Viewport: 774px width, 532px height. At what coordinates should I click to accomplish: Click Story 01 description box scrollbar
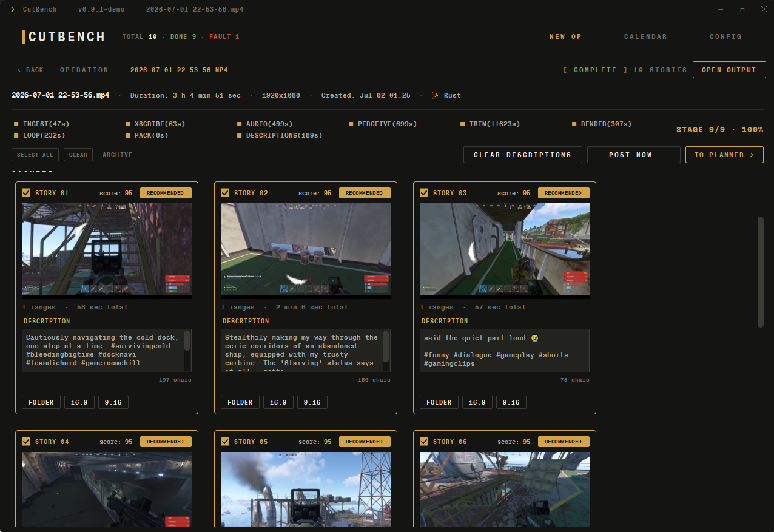[187, 341]
